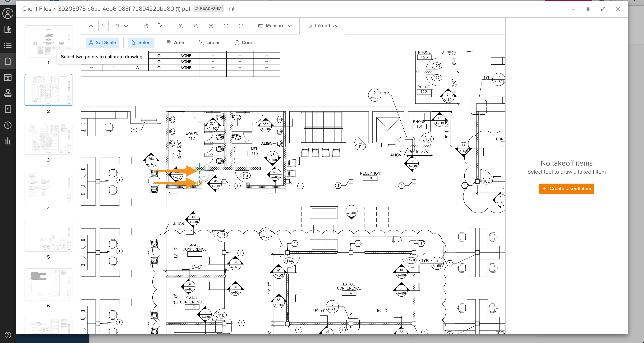Rotate the drawing counterclockwise
Screen dimensions: 644x343
tap(241, 26)
